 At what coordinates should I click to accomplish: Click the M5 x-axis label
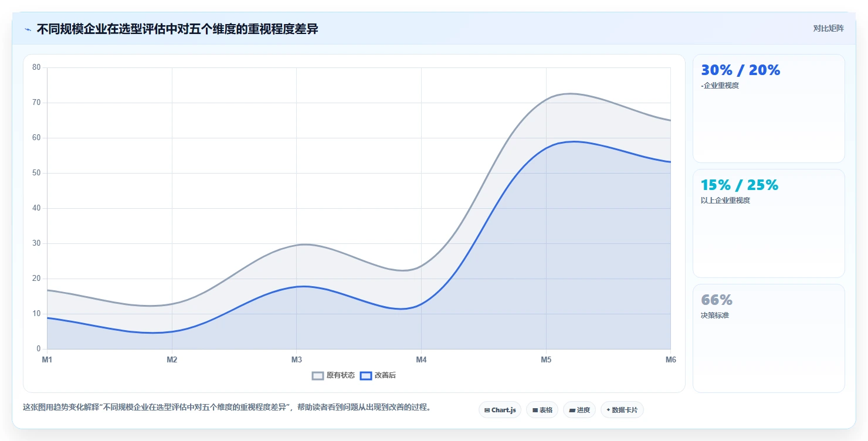coord(546,359)
